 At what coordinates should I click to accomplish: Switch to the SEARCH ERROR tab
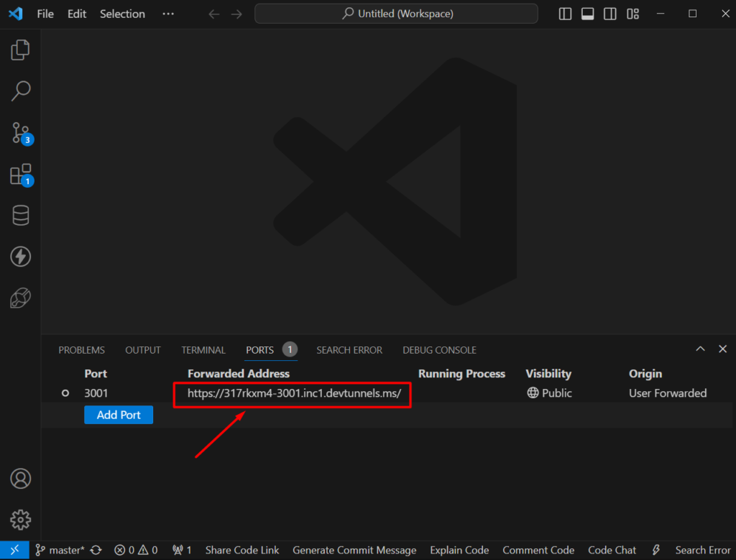click(x=349, y=350)
